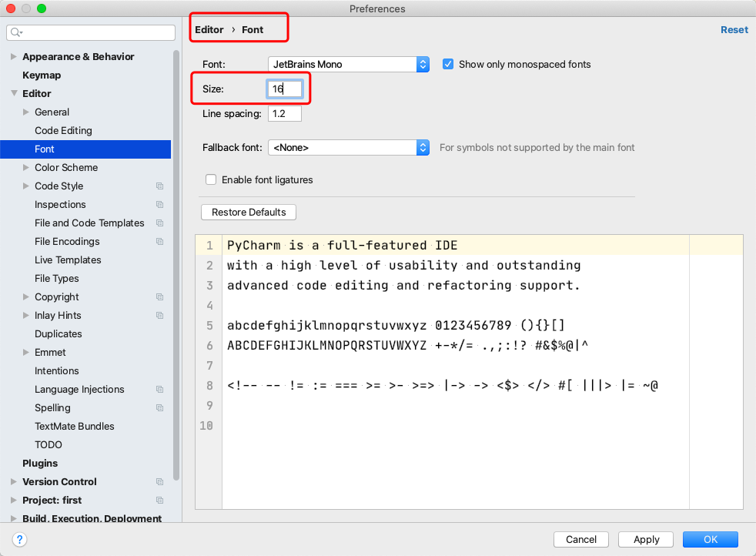Expand the Version Control node arrow
This screenshot has width=756, height=556.
coord(14,481)
